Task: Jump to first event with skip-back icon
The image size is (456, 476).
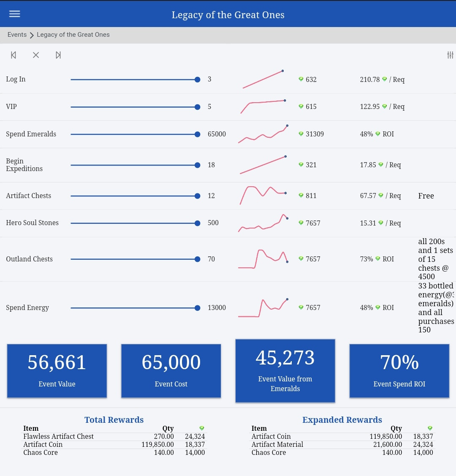Action: coord(14,55)
